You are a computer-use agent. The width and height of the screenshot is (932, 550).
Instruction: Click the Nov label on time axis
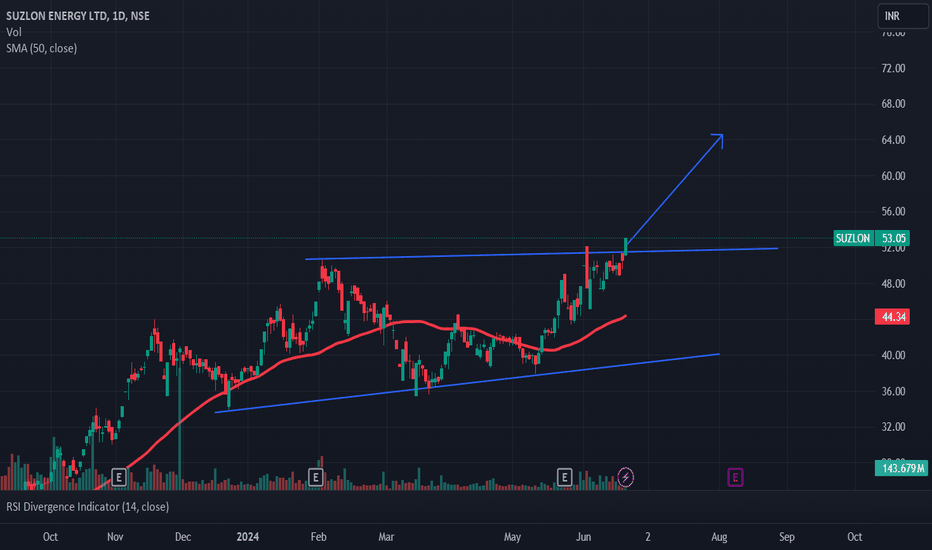click(x=115, y=537)
